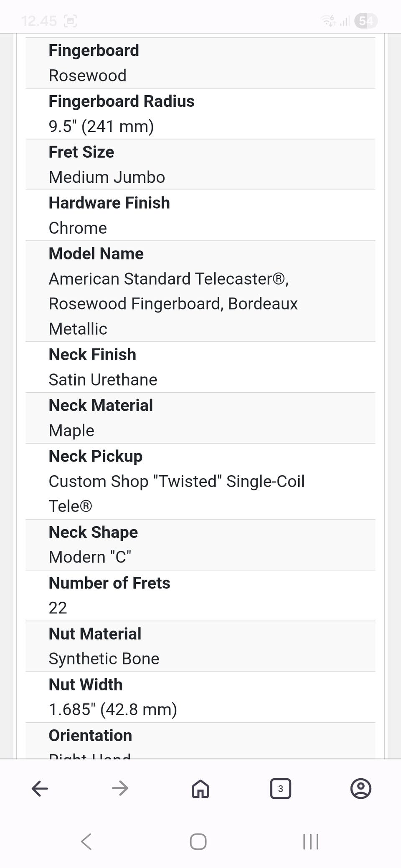
Task: Tap the browser forward arrow
Action: [120, 789]
